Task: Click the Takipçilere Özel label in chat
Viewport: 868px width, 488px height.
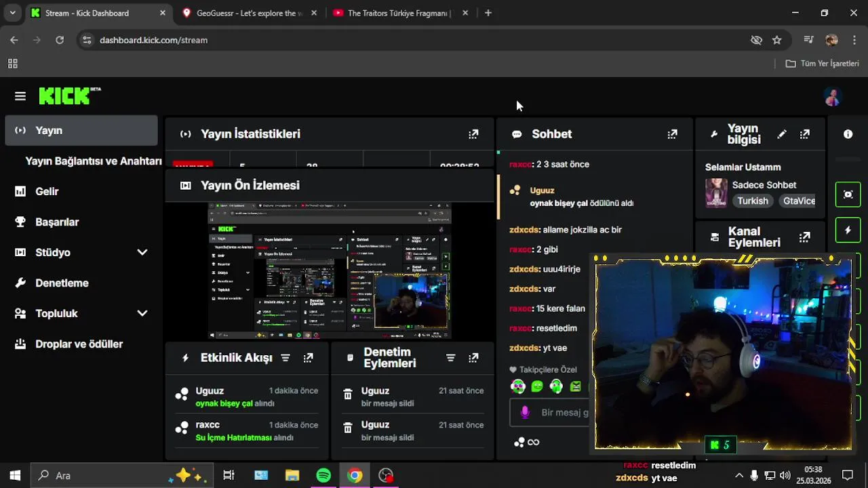Action: [548, 369]
